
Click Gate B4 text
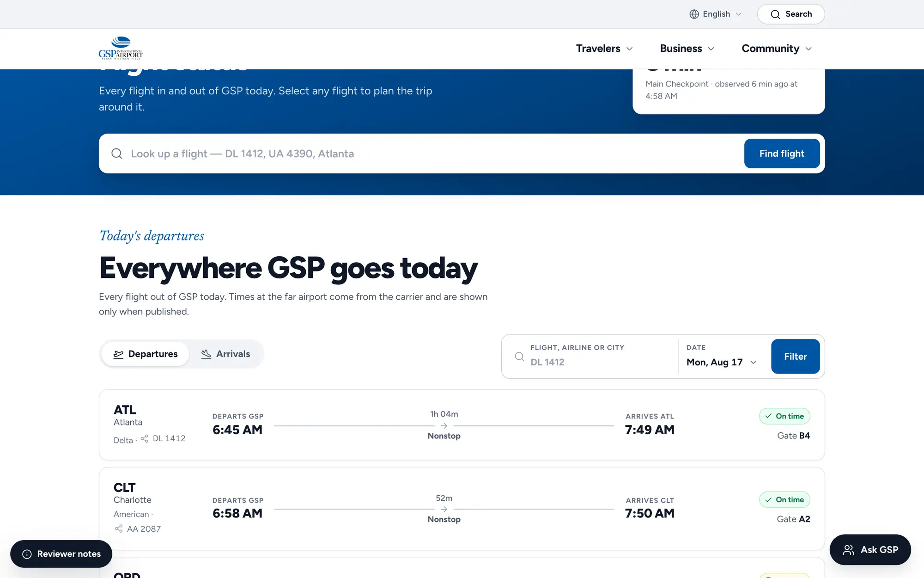[793, 436]
